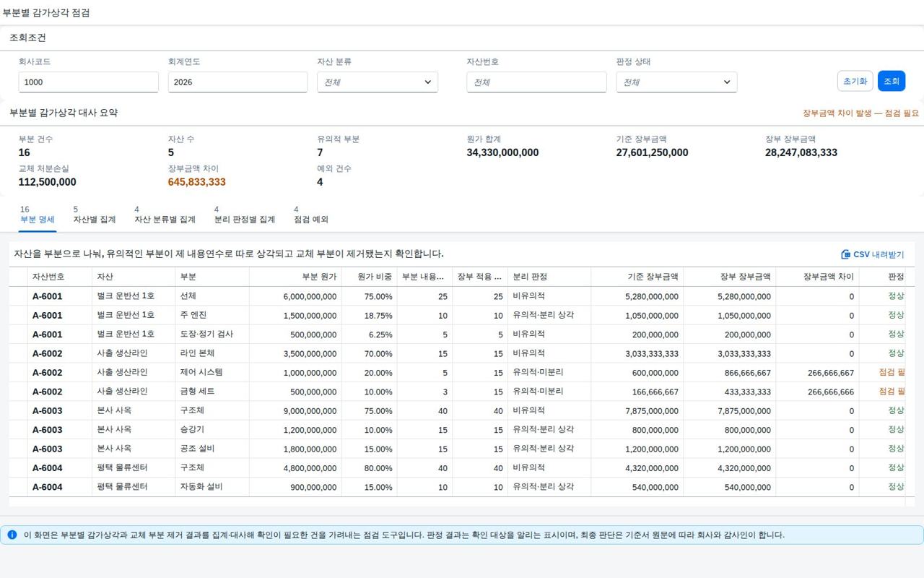Click the 초기화 reset button
The image size is (924, 578).
855,81
